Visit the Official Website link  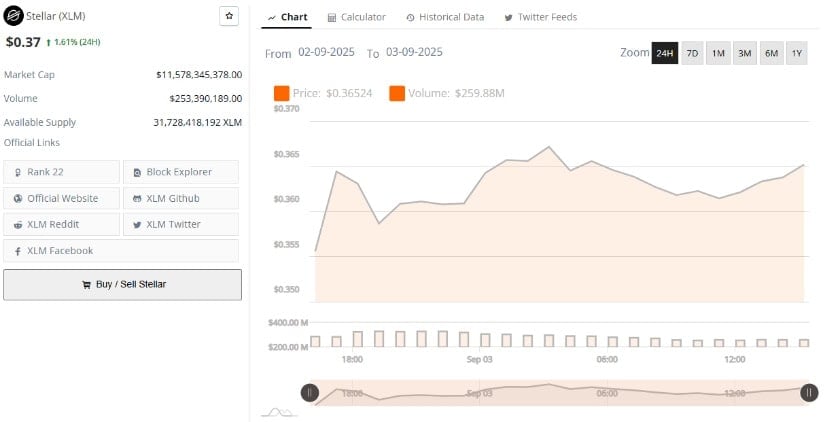click(62, 198)
